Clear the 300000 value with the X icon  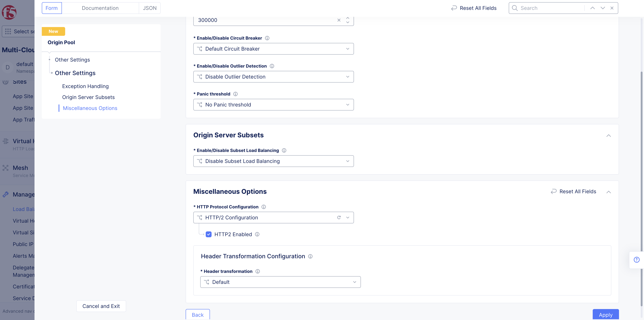[339, 20]
